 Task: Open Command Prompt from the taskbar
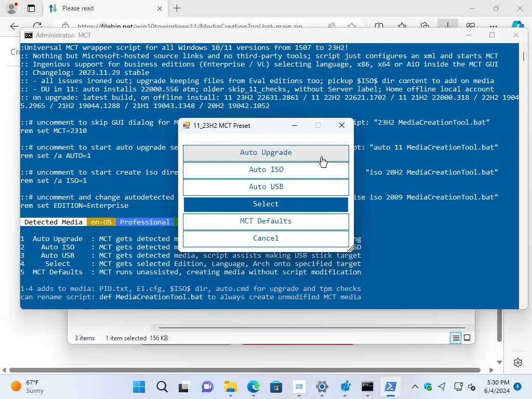click(x=367, y=387)
